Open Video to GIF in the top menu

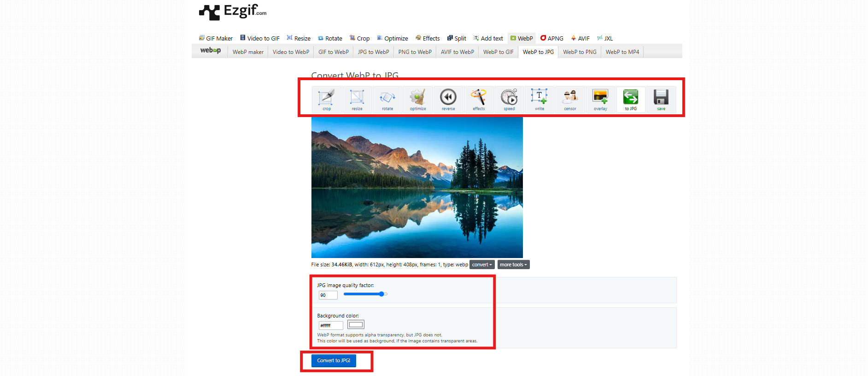pos(260,38)
